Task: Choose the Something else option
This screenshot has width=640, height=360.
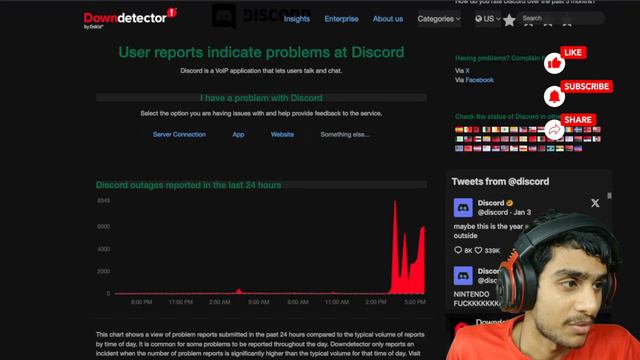Action: click(345, 134)
